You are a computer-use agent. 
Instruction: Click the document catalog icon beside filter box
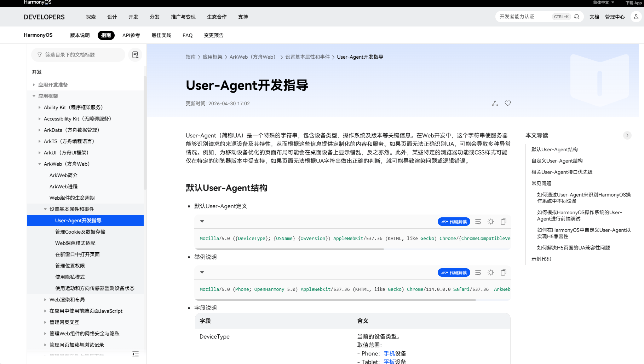pos(135,55)
